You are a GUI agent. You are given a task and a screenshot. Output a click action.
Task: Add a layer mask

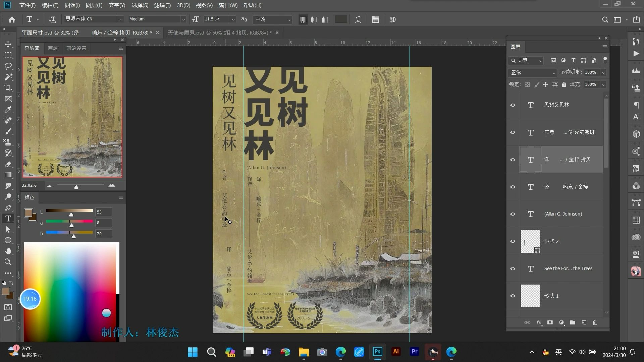click(550, 322)
